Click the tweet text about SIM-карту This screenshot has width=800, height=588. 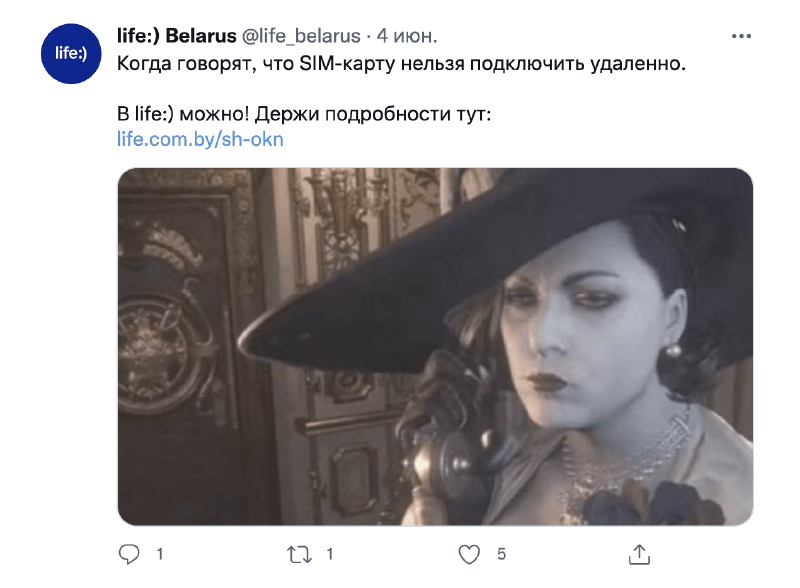402,64
